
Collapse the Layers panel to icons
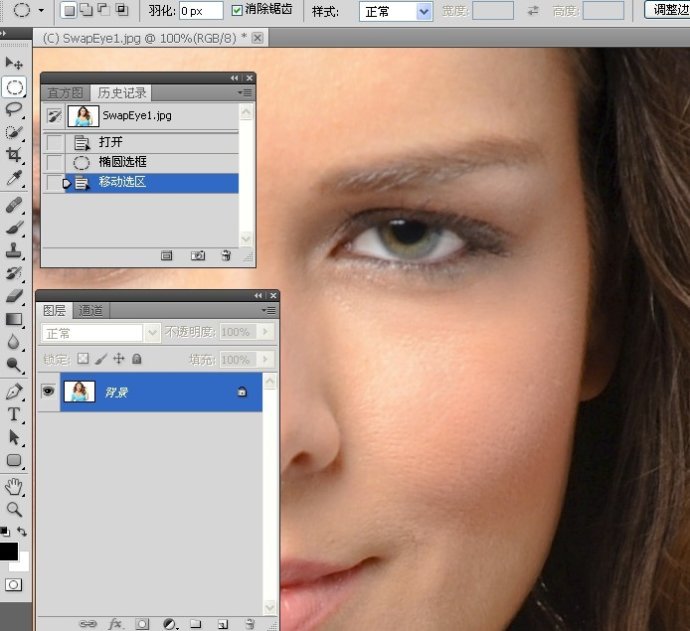click(258, 295)
